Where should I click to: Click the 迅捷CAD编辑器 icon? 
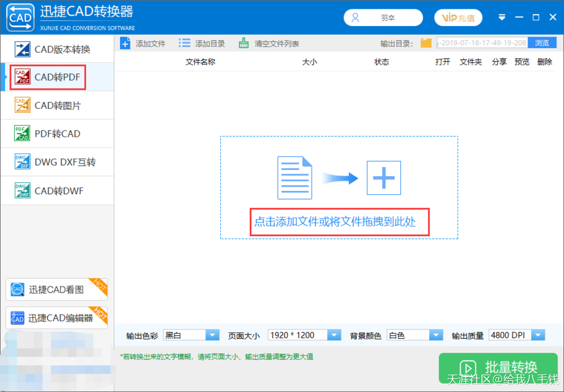[17, 318]
